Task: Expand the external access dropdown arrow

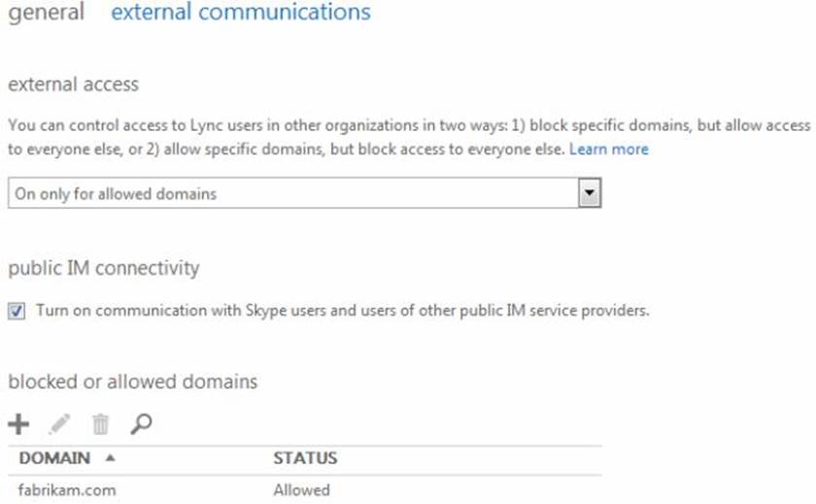Action: (589, 193)
